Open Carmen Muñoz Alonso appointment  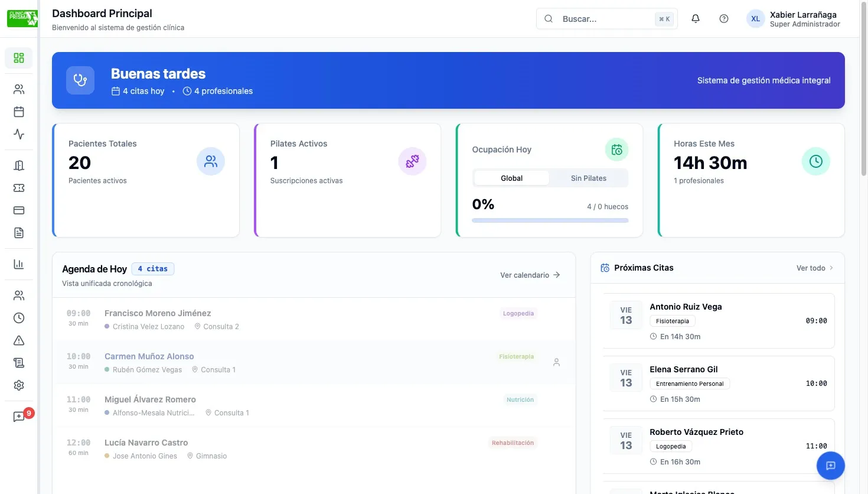point(314,362)
